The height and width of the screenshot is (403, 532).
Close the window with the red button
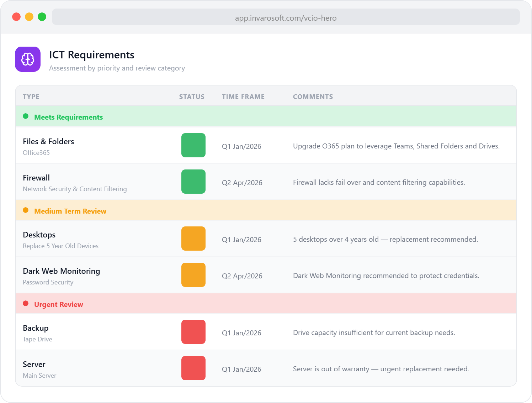[16, 17]
